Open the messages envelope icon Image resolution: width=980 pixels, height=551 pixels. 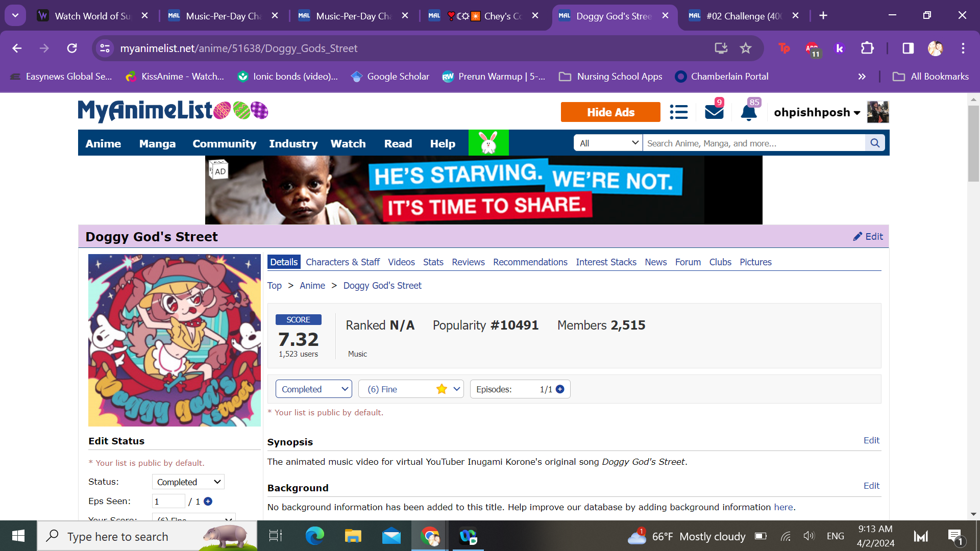714,112
